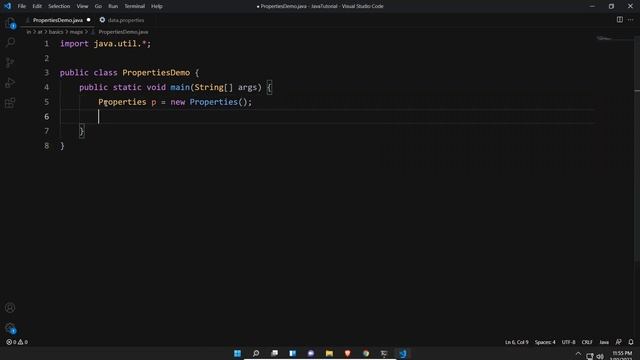Open the View menu
Screen dimensions: 640x360
tap(82, 6)
